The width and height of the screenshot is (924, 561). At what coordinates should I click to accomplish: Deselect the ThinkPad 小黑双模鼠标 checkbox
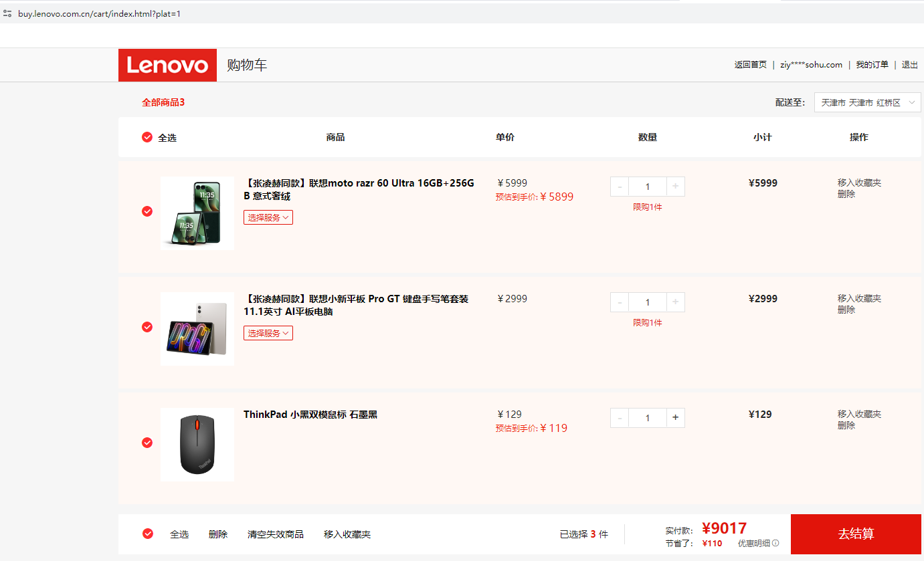click(x=147, y=443)
